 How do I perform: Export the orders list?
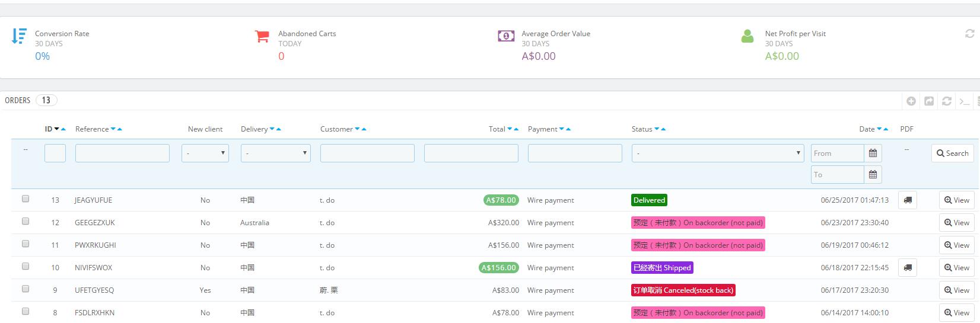point(929,101)
